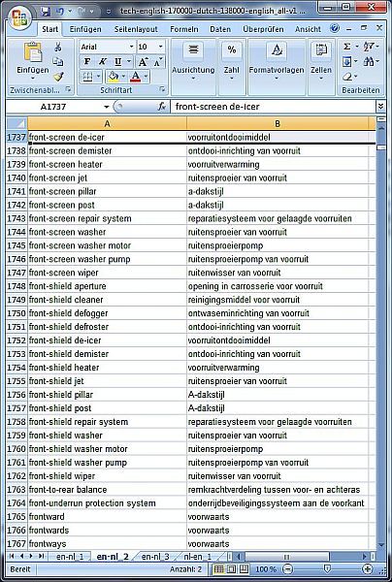The width and height of the screenshot is (392, 582).
Task: Save the workbook with floppy icon
Action: (x=46, y=12)
